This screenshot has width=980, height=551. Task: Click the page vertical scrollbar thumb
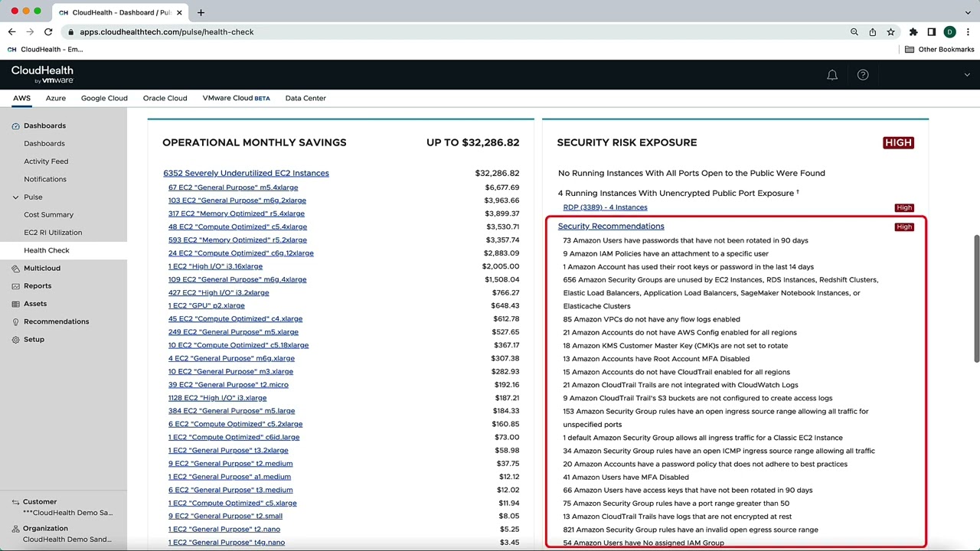tap(976, 298)
